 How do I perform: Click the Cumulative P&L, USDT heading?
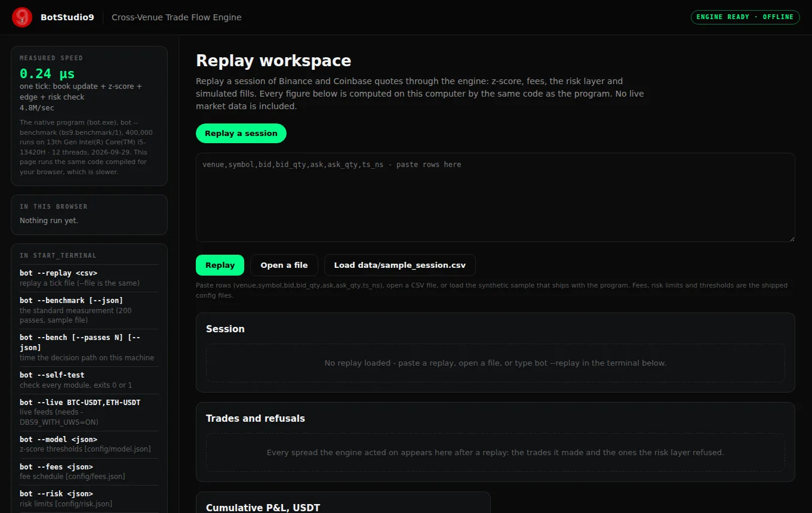pyautogui.click(x=263, y=508)
